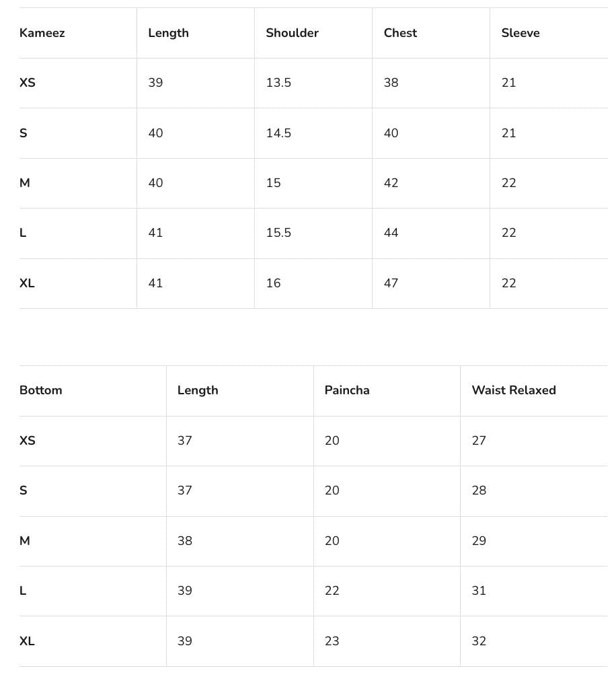Click the Bottom M length value 38
The width and height of the screenshot is (616, 689).
[185, 541]
